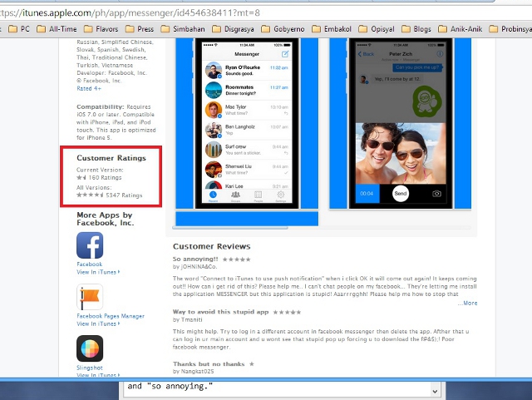Screen dimensions: 532x400
Task: Click the browser address bar URL
Action: (x=130, y=13)
